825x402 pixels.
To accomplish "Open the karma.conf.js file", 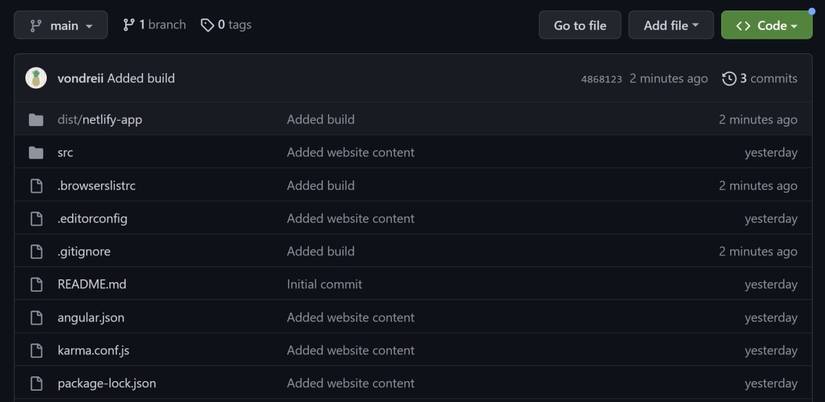I will click(93, 350).
